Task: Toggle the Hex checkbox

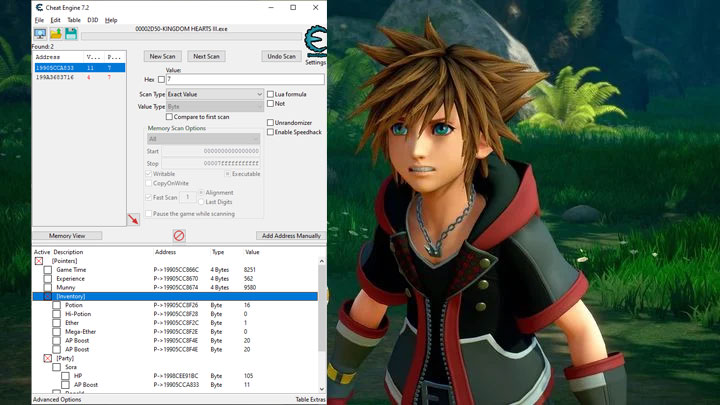Action: [x=161, y=79]
